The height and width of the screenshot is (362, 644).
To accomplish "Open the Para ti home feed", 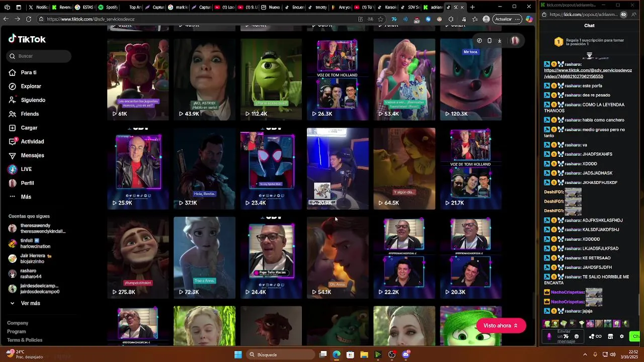I will pos(29,72).
